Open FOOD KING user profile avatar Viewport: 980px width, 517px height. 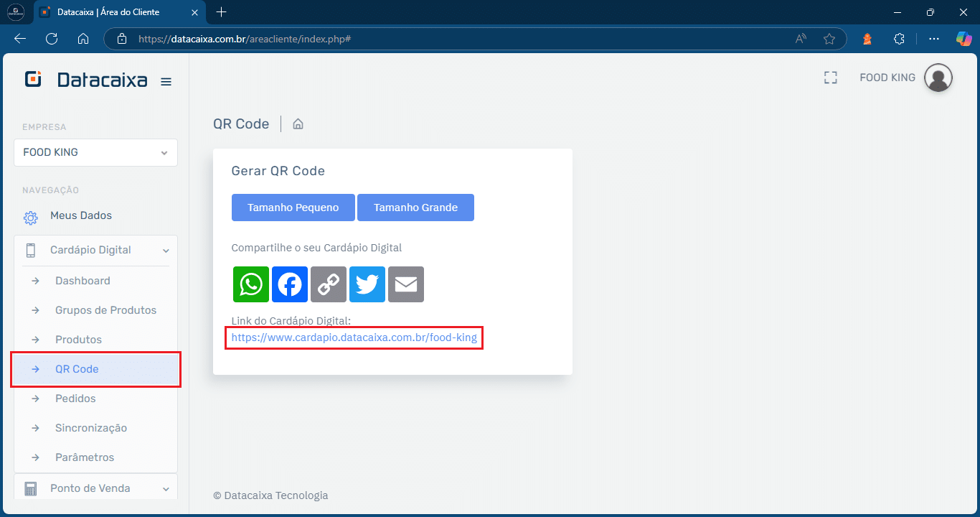[x=938, y=78]
